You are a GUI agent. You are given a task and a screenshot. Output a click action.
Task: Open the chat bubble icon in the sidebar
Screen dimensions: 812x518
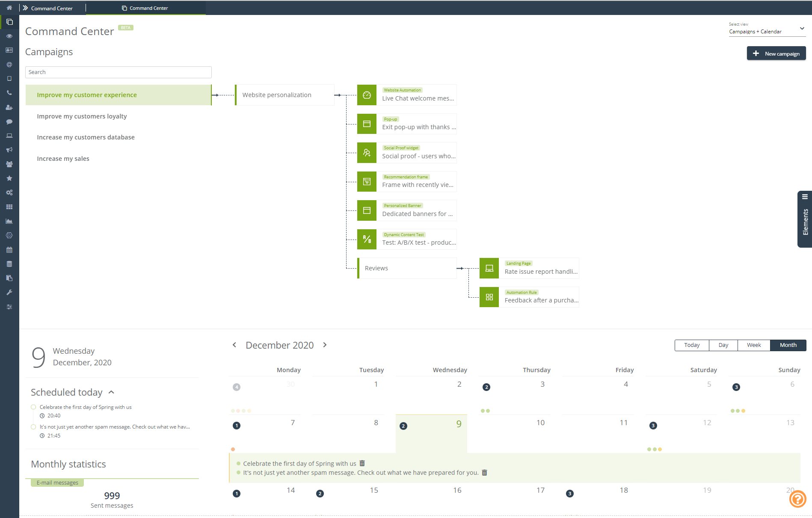[x=9, y=121]
